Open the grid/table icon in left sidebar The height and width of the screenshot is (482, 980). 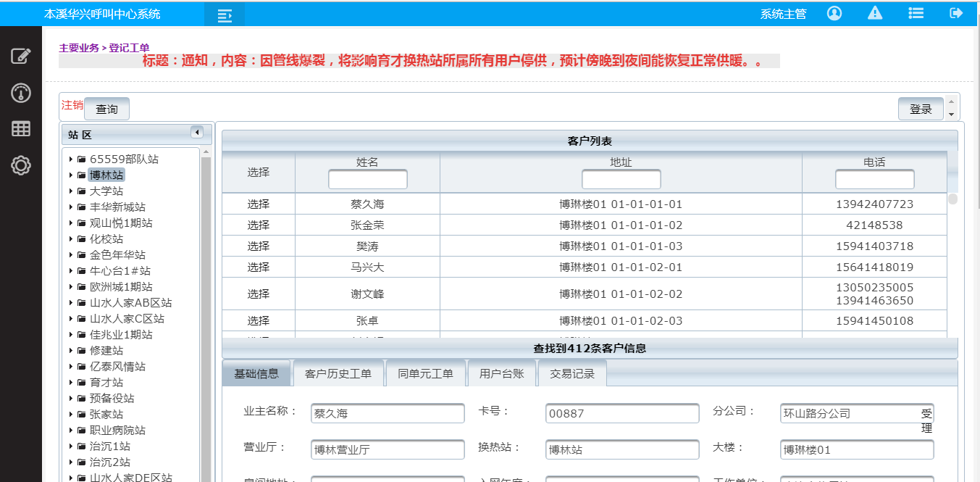[x=21, y=128]
